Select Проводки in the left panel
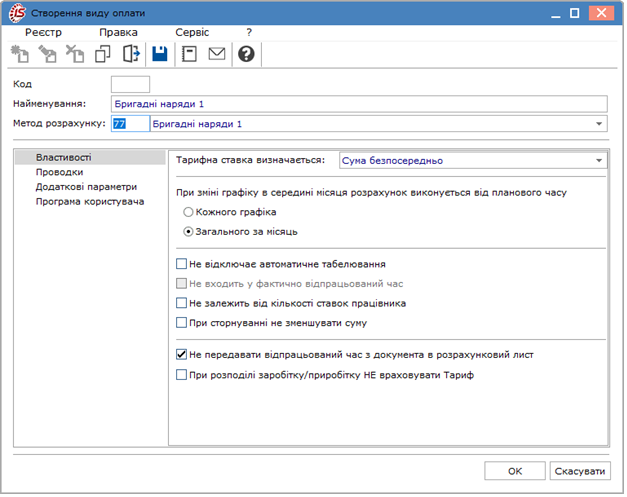 60,173
